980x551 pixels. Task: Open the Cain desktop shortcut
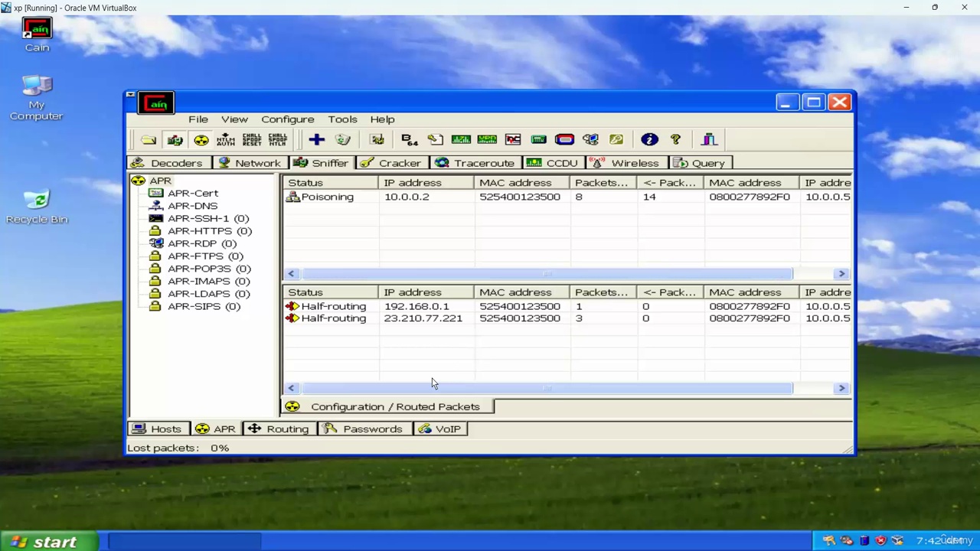[37, 35]
